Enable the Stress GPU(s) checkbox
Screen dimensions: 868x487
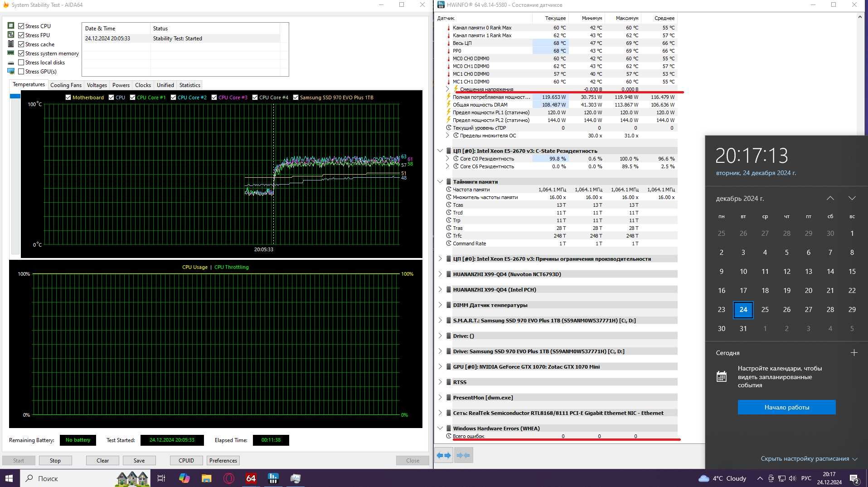21,71
